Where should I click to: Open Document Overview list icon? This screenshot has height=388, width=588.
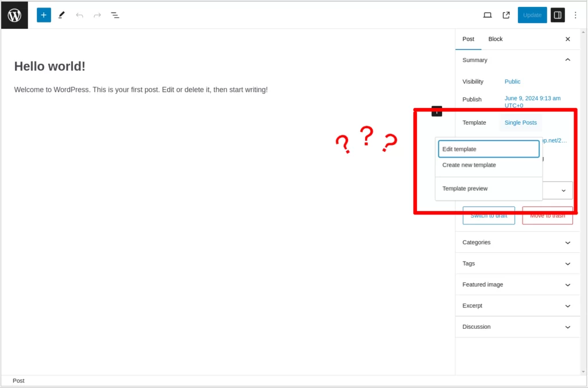point(115,15)
